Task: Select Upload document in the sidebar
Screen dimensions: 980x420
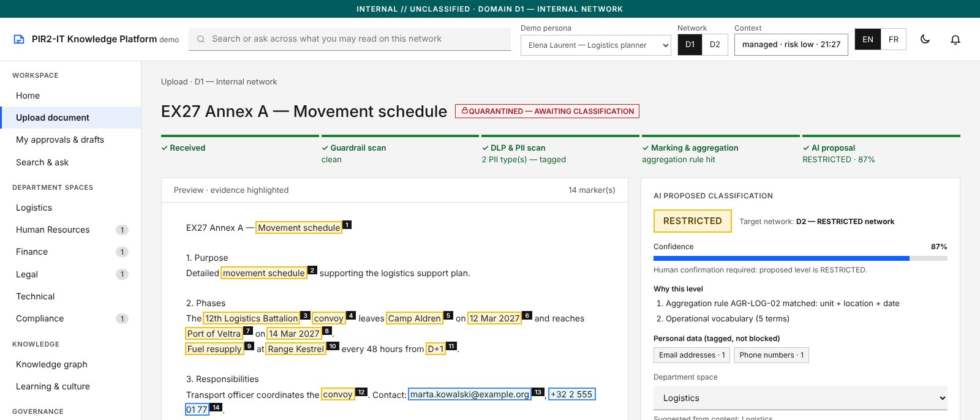Action: tap(70, 118)
